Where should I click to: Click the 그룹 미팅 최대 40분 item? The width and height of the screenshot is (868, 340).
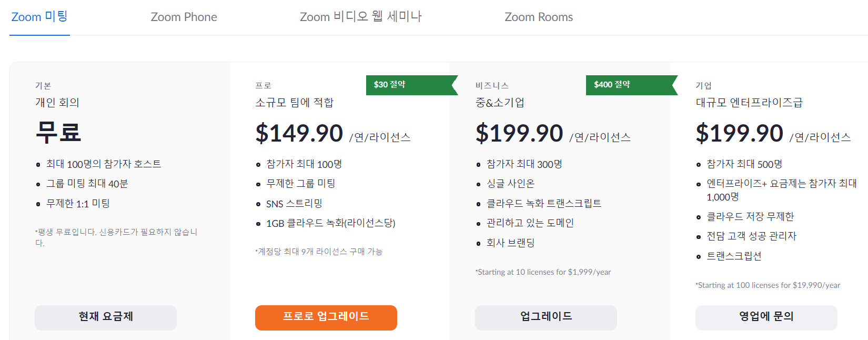[87, 184]
